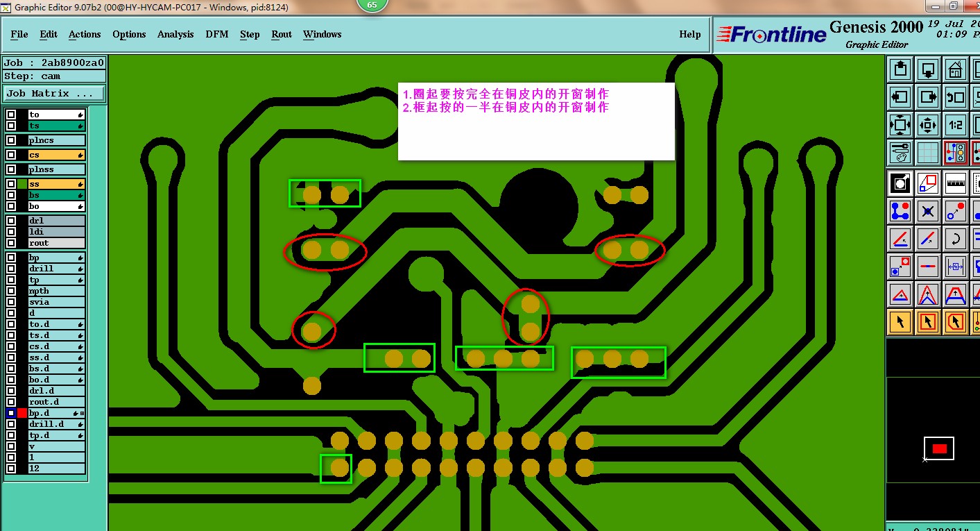Open the File menu
The width and height of the screenshot is (980, 531).
pyautogui.click(x=19, y=34)
